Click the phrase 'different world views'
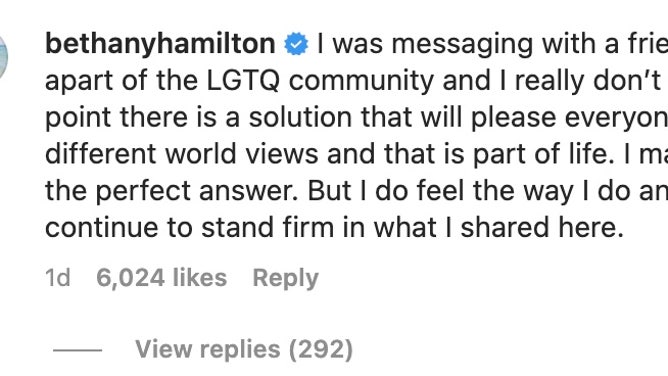668x376 pixels. [181, 154]
